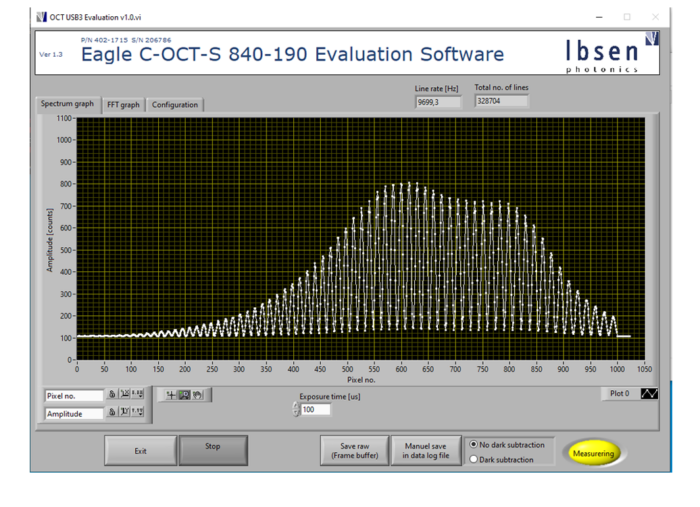Click the Plot 0 legend label

click(x=620, y=393)
